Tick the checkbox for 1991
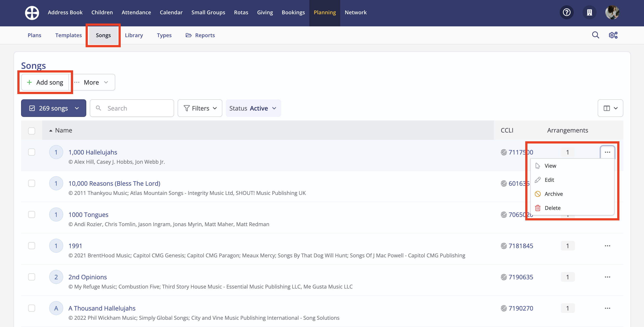Image resolution: width=644 pixels, height=327 pixels. click(32, 246)
